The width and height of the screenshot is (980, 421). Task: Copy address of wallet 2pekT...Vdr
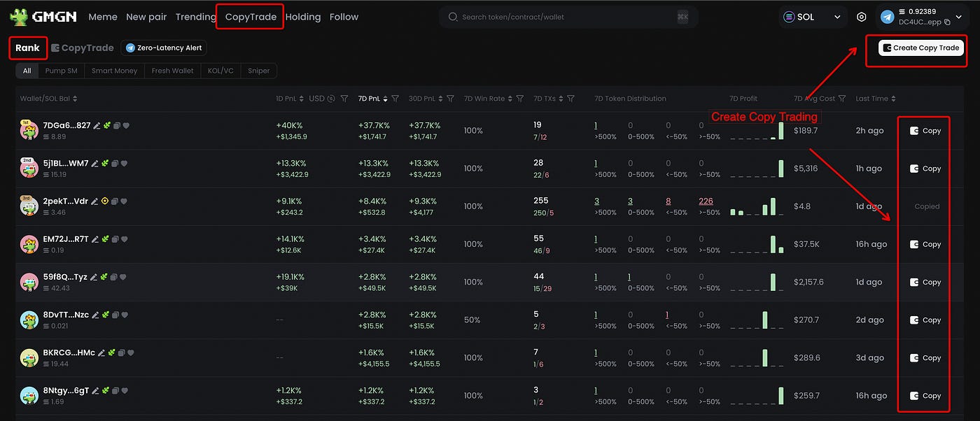coord(115,201)
